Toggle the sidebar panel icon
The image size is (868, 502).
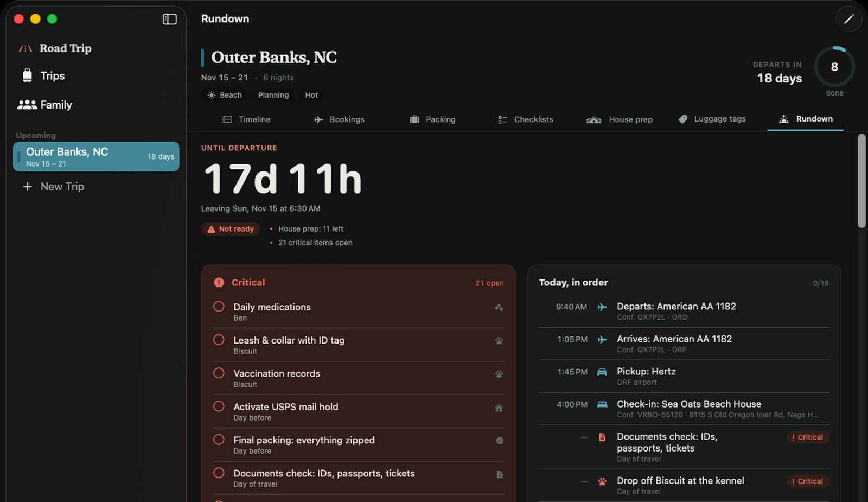point(170,19)
